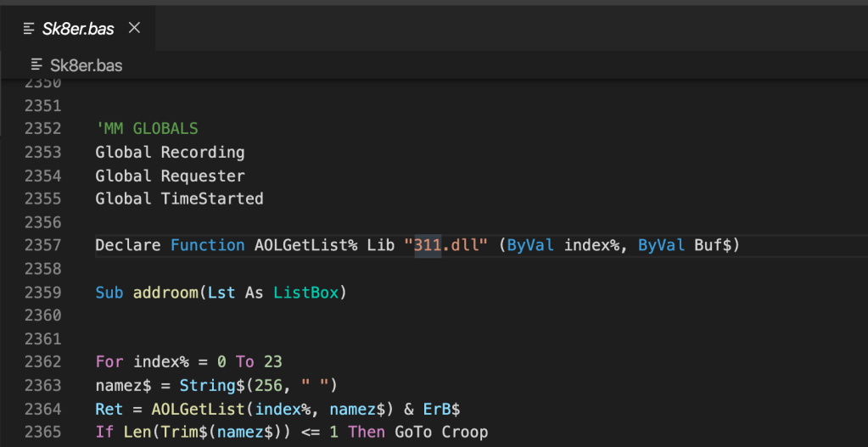Click the file icon in the Sk8er.bas tab
This screenshot has height=447, width=868.
29,29
